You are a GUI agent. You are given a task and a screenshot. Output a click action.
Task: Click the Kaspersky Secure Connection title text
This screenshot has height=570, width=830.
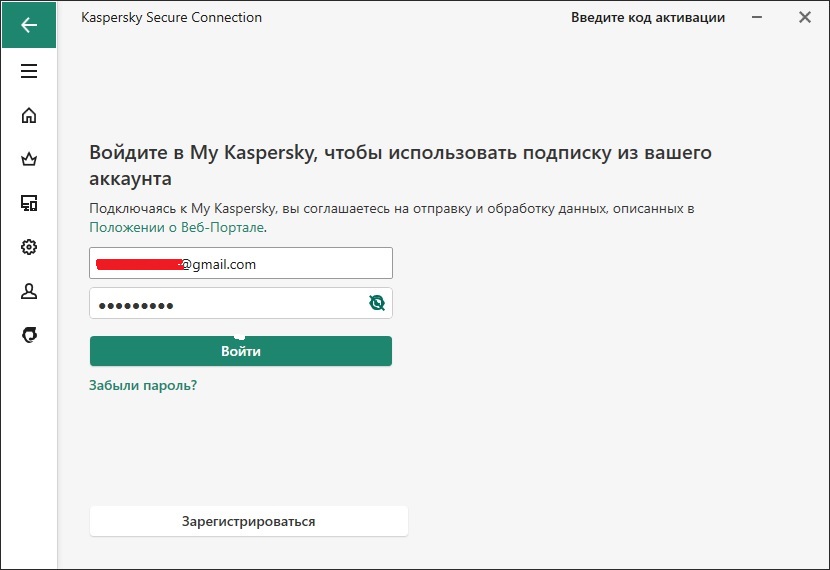[172, 17]
